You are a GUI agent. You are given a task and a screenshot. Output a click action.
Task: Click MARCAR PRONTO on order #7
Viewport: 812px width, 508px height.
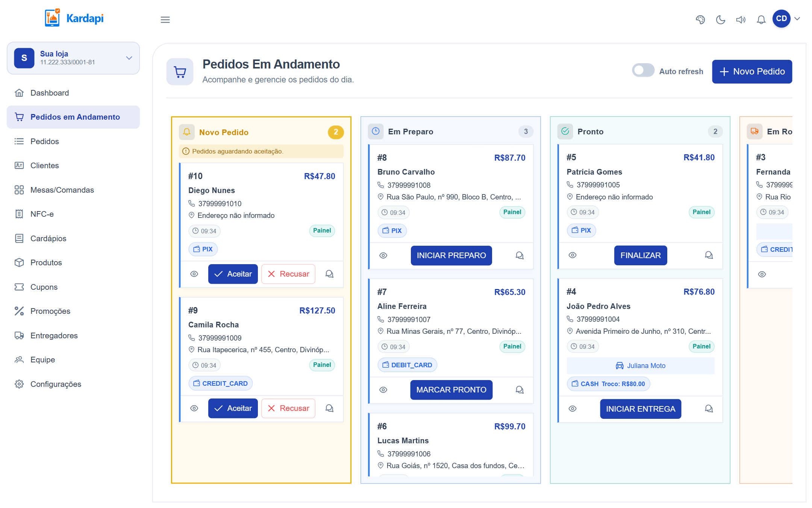[x=451, y=390]
